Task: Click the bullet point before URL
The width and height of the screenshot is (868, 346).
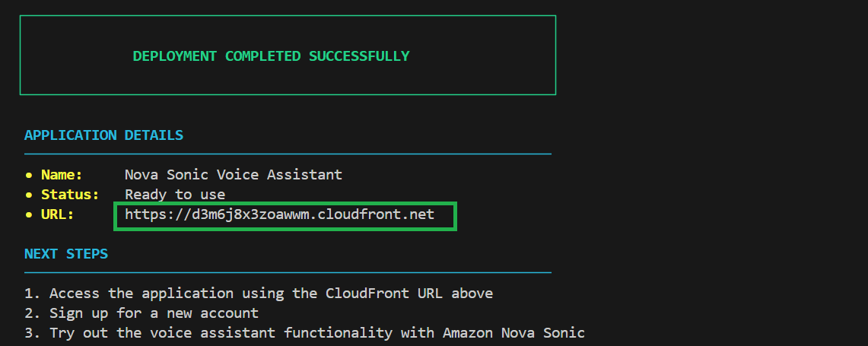Action: click(x=29, y=214)
